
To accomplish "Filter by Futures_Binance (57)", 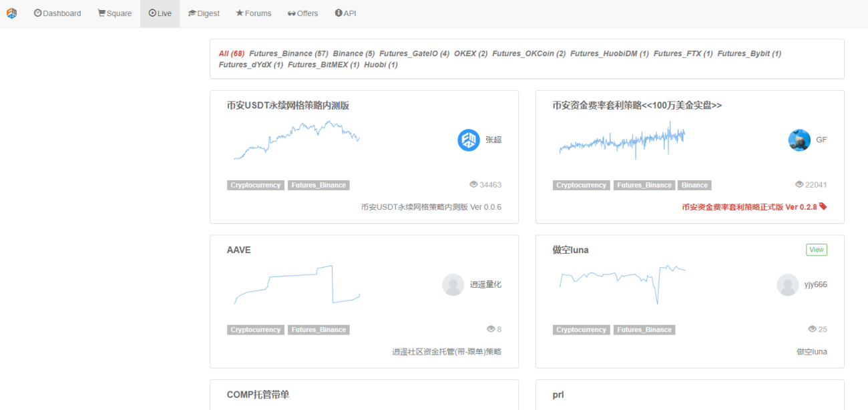I will [288, 53].
